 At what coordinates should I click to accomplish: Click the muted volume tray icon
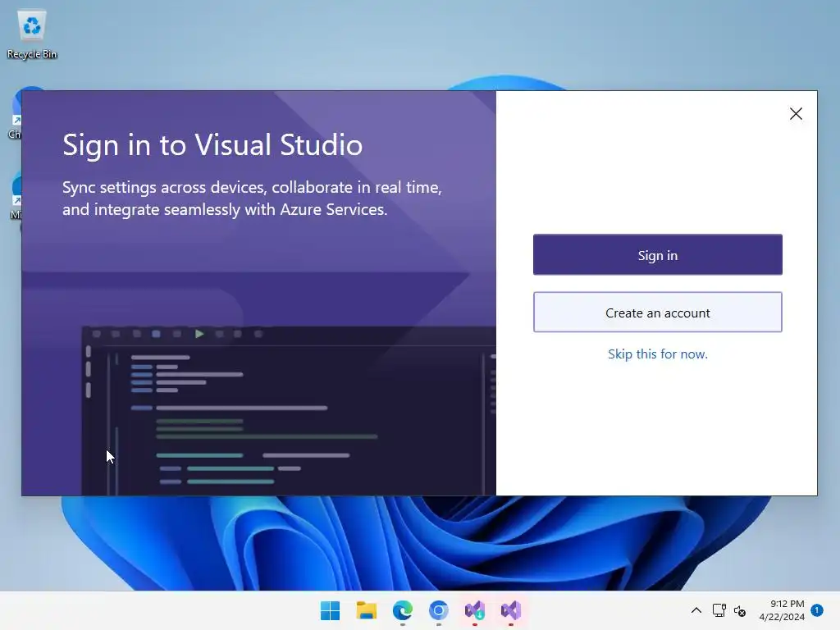(x=740, y=610)
